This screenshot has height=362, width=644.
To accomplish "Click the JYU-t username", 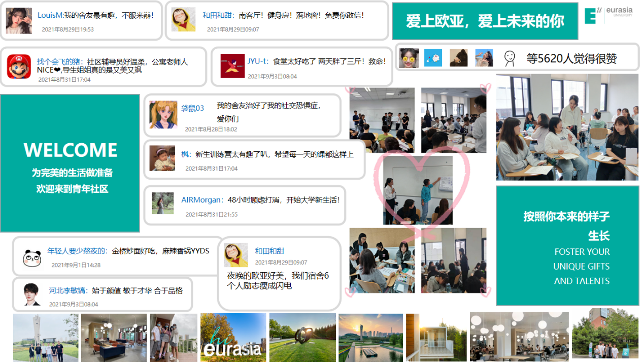I will [257, 61].
